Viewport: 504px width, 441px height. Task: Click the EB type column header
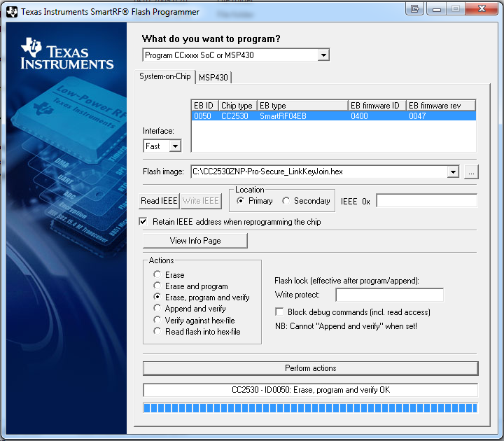tap(302, 106)
